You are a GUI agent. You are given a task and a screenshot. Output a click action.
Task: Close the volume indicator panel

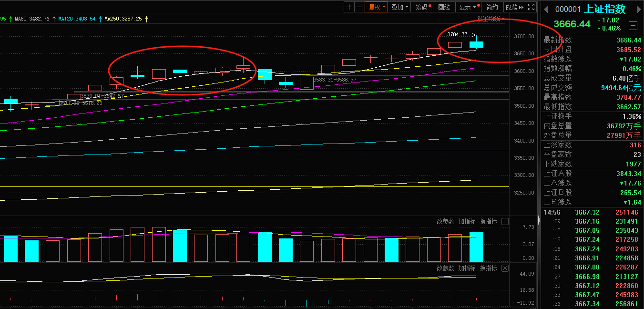(x=505, y=222)
